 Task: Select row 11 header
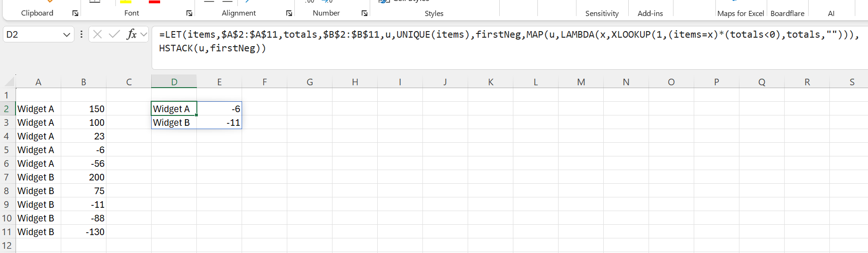tap(8, 232)
